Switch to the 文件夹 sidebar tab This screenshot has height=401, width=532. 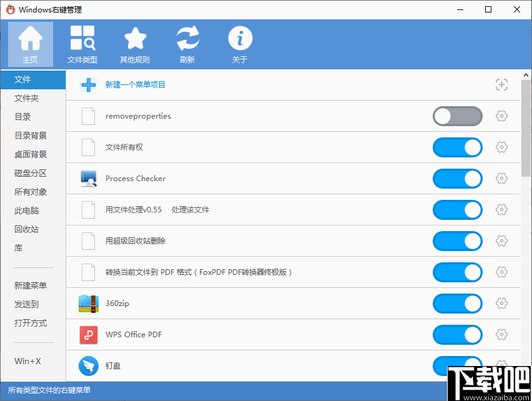tap(23, 98)
